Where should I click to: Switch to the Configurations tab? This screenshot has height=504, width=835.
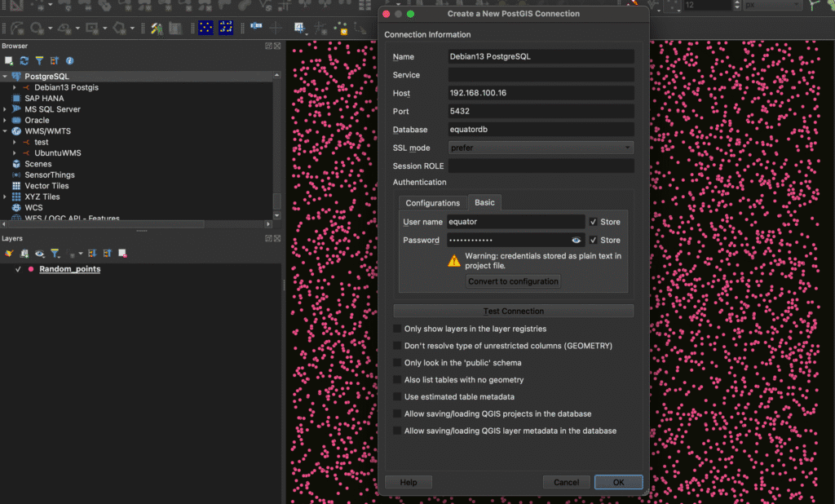tap(433, 203)
